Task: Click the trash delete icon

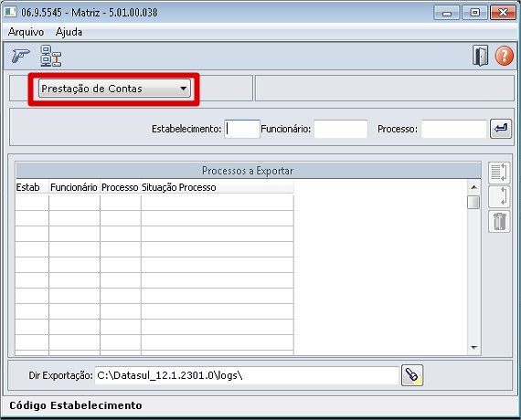Action: [499, 221]
